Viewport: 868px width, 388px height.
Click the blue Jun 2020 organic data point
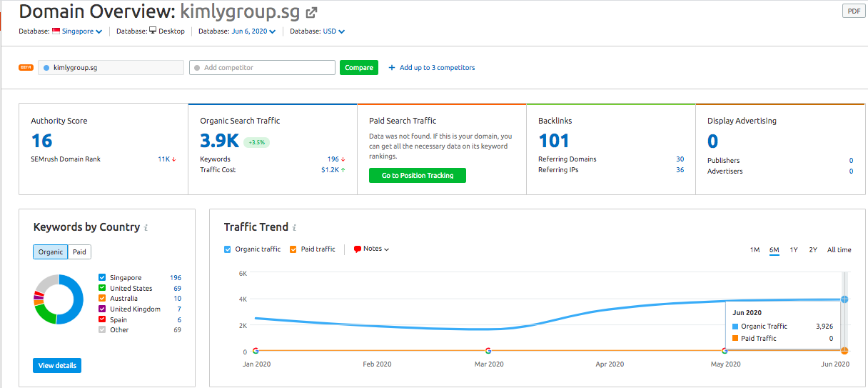tap(844, 299)
